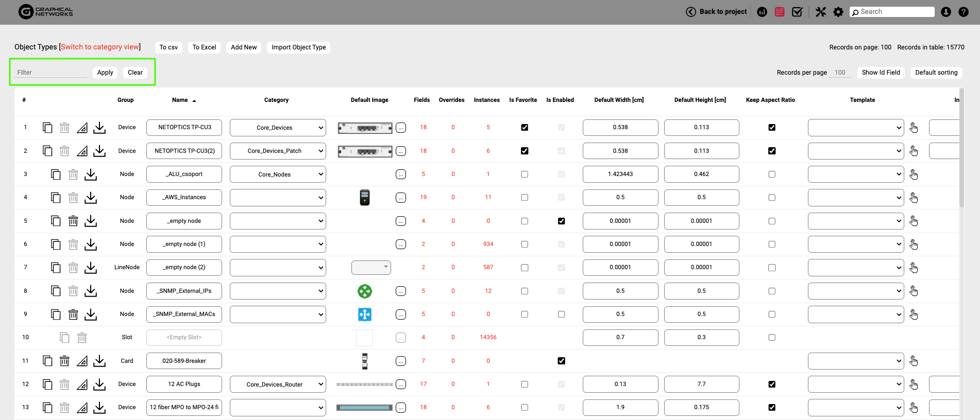Click Switch to category view link
Image resolution: width=980 pixels, height=420 pixels.
[x=100, y=47]
